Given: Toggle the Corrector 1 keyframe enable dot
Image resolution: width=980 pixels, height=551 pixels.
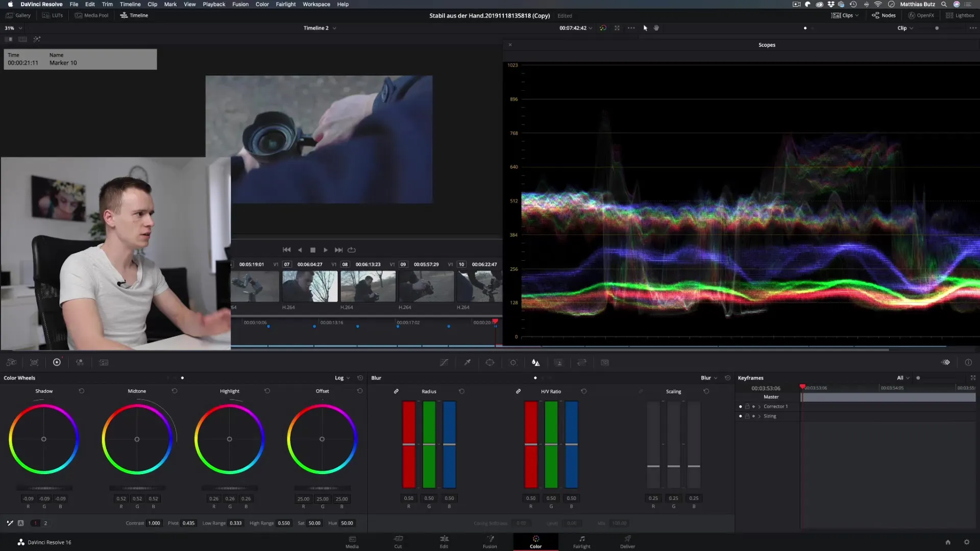Looking at the screenshot, I should pyautogui.click(x=741, y=407).
